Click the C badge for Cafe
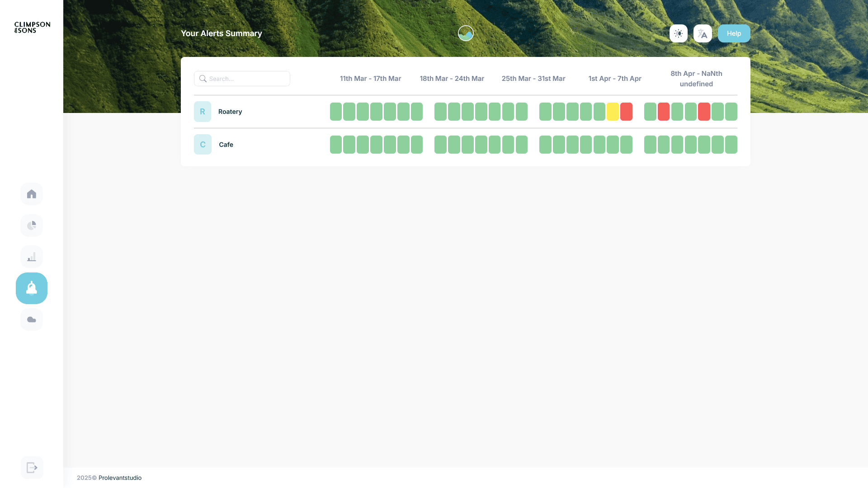 coord(203,145)
